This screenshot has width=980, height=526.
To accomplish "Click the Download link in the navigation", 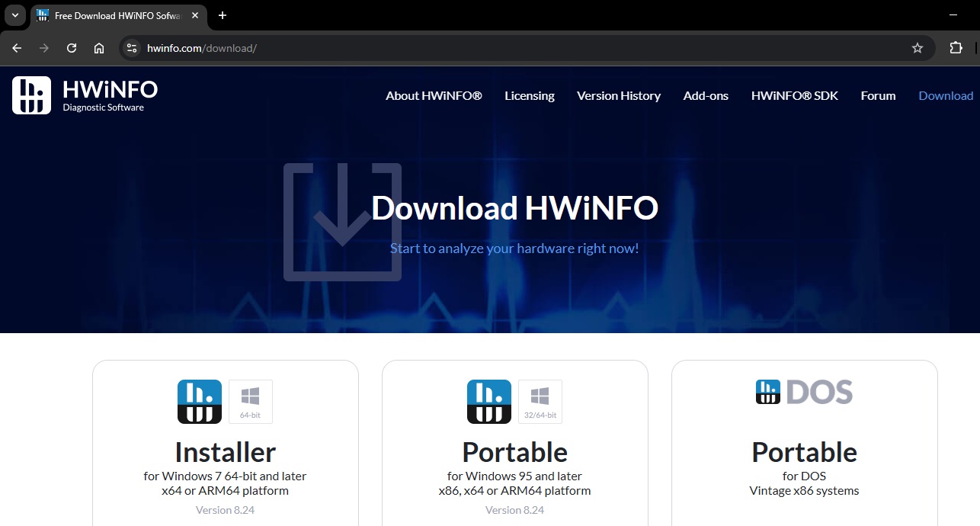I will pyautogui.click(x=945, y=96).
